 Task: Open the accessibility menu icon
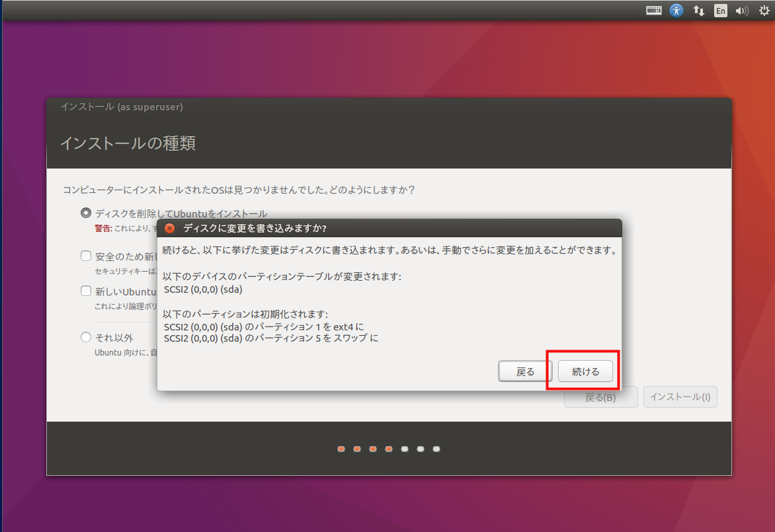(x=676, y=11)
